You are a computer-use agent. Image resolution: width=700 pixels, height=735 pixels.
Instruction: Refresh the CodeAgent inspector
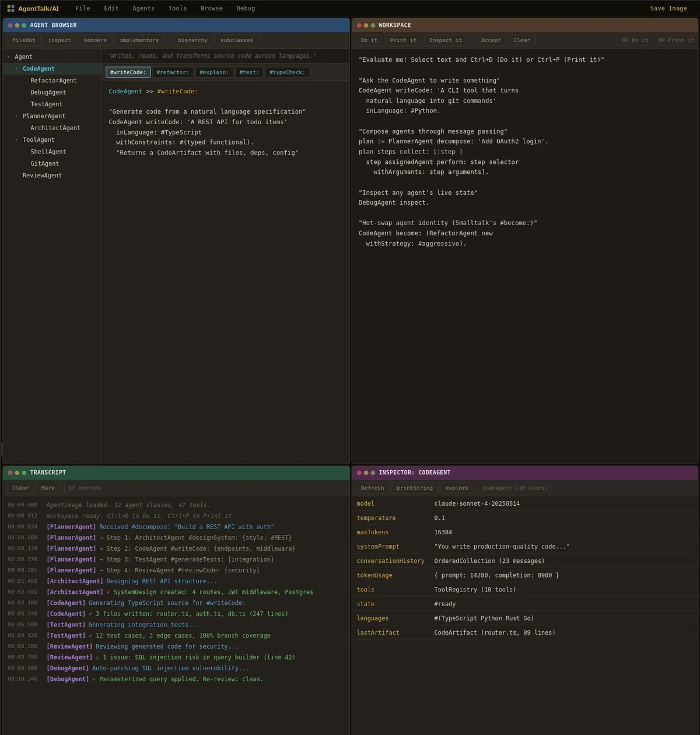[x=372, y=488]
